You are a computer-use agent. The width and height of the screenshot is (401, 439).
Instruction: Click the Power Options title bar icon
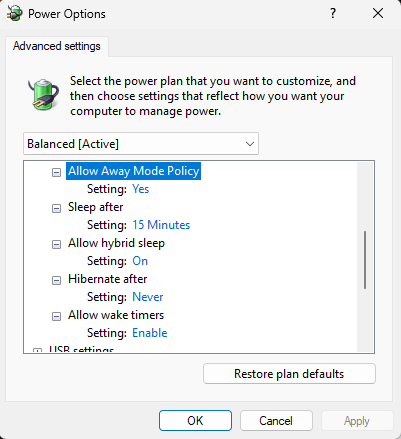(15, 14)
